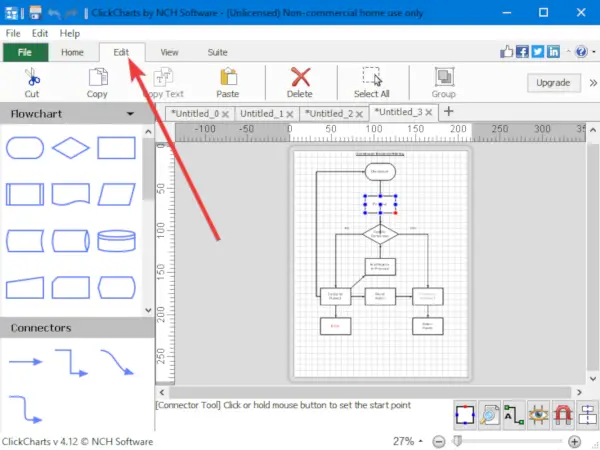Open the zoom percentage dropdown arrow
This screenshot has height=450, width=600.
421,441
